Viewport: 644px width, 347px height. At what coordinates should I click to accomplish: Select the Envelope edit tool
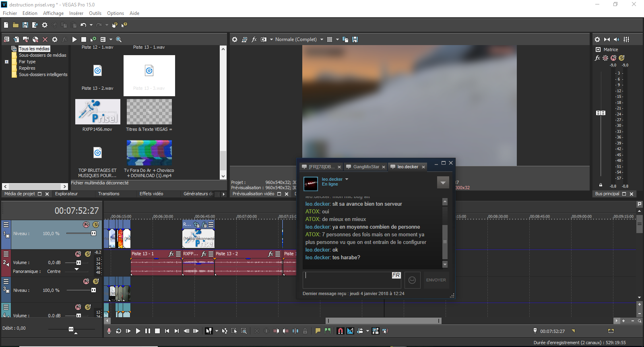(x=225, y=331)
